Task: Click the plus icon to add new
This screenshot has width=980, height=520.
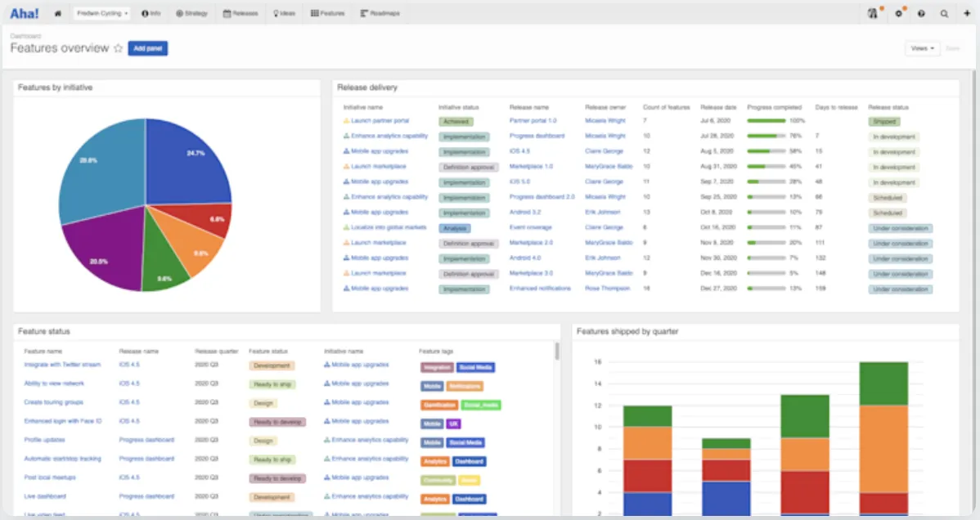Action: pyautogui.click(x=967, y=13)
